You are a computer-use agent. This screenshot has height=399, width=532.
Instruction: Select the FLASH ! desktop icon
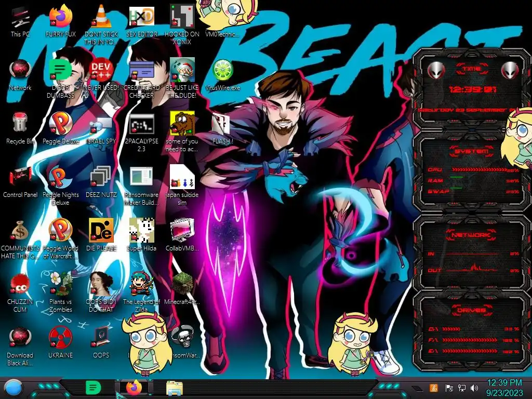[222, 129]
